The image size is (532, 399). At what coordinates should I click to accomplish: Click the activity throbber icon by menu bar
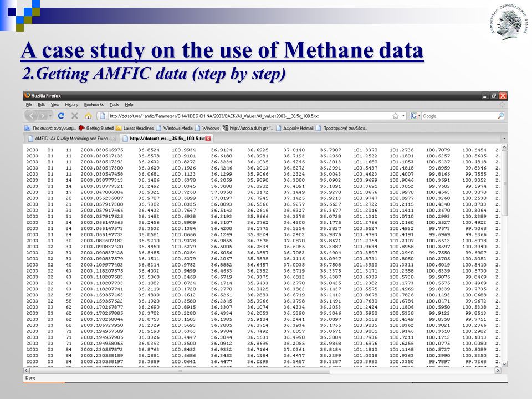click(x=502, y=105)
